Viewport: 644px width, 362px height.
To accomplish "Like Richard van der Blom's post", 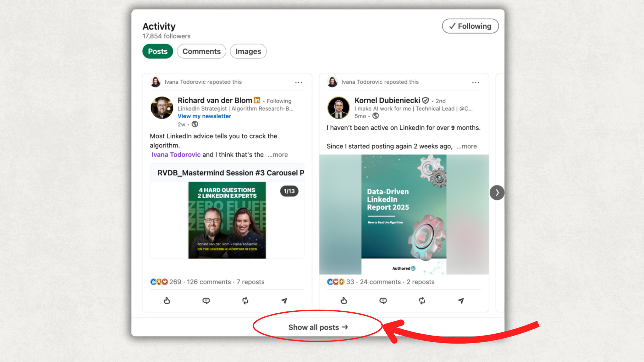I will click(x=167, y=301).
